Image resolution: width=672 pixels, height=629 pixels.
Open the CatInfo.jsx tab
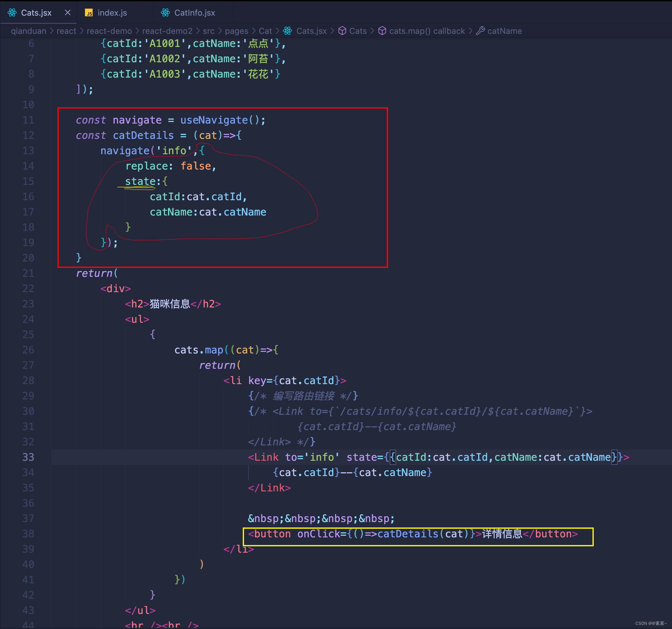195,13
